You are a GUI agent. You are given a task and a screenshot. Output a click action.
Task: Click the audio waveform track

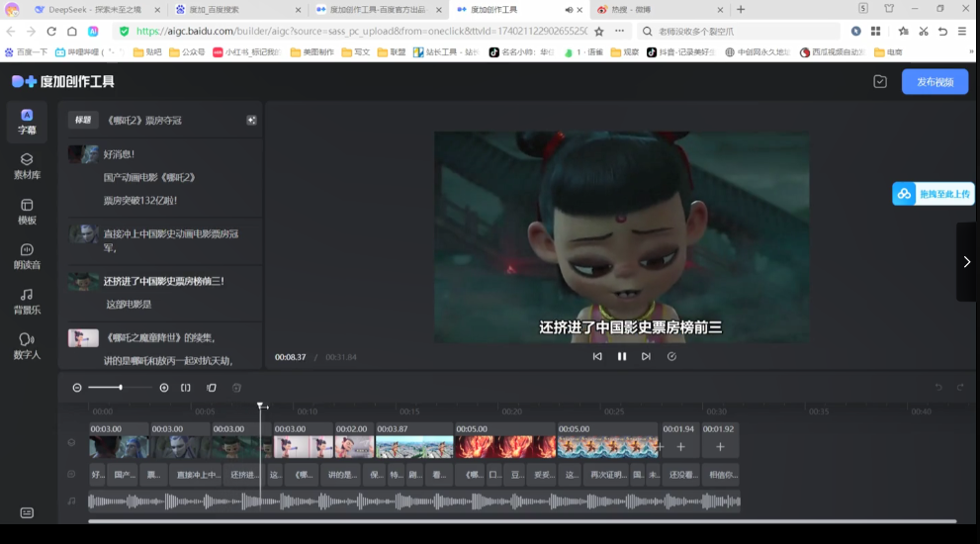[414, 500]
